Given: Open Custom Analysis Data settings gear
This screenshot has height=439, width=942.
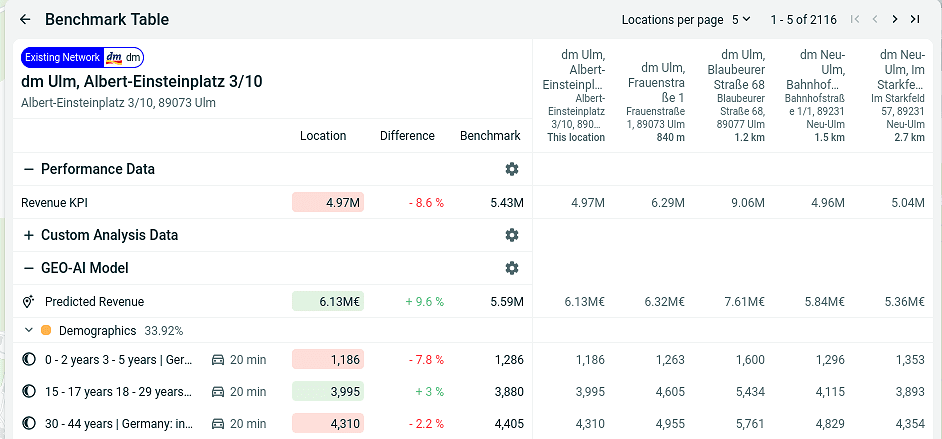Looking at the screenshot, I should (x=512, y=235).
